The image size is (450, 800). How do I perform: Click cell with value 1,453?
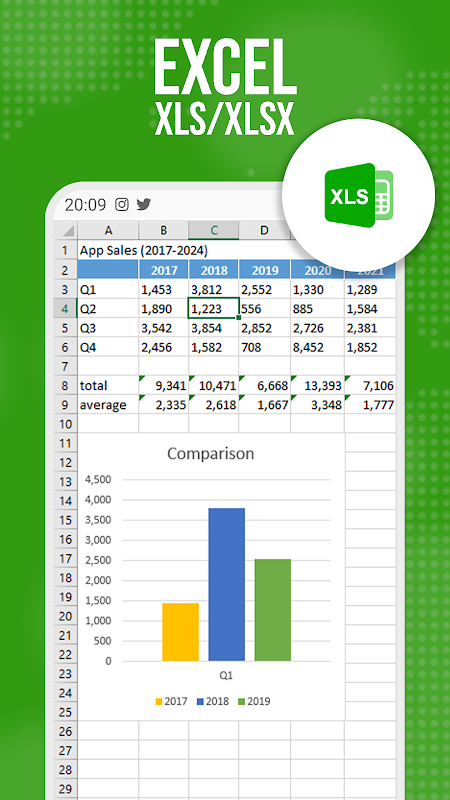163,290
